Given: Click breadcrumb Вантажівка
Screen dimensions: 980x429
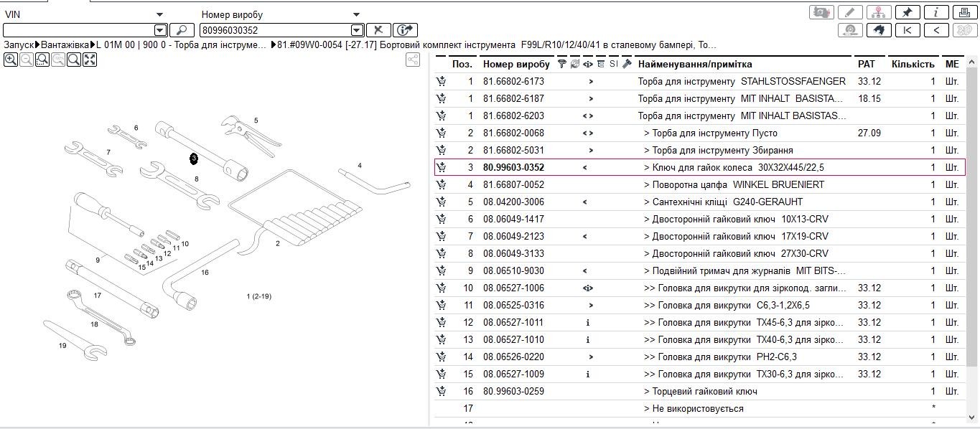Looking at the screenshot, I should point(66,45).
